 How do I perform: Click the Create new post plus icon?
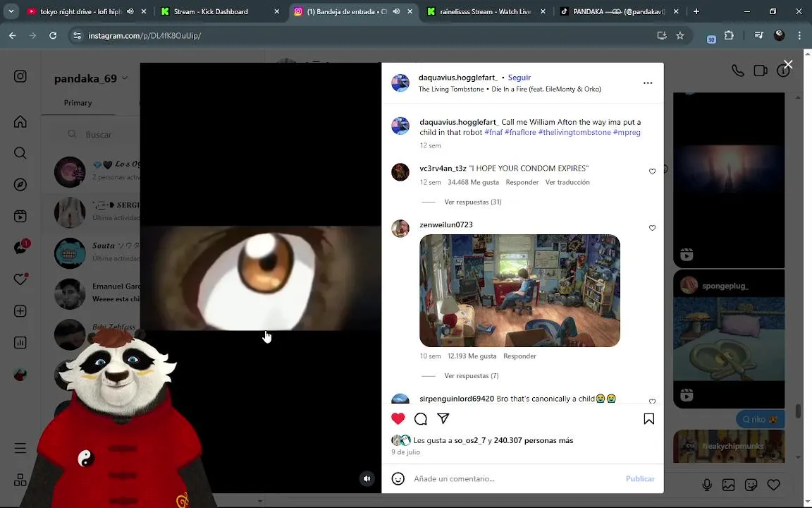[20, 311]
